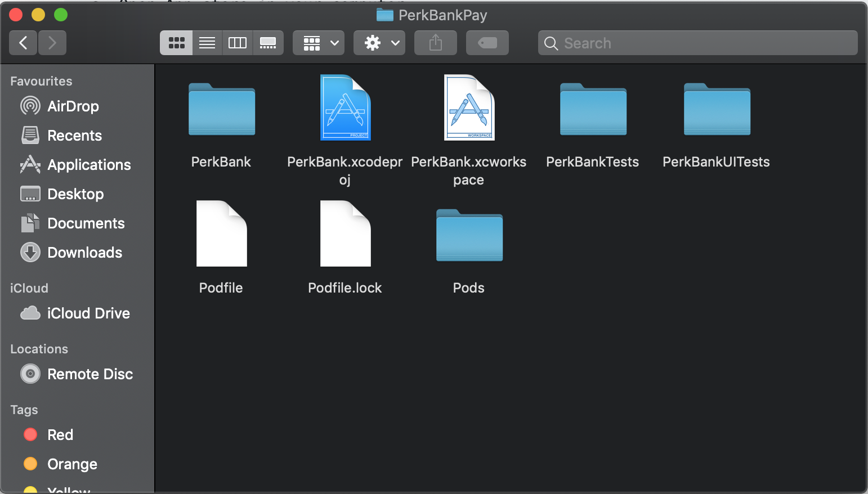The width and height of the screenshot is (868, 494).
Task: Switch to column view
Action: (238, 42)
